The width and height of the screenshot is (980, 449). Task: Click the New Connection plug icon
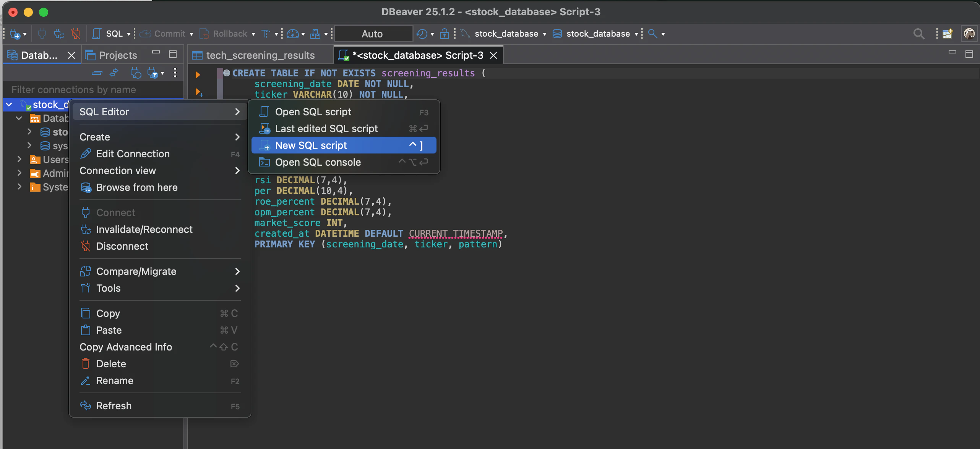pyautogui.click(x=15, y=34)
